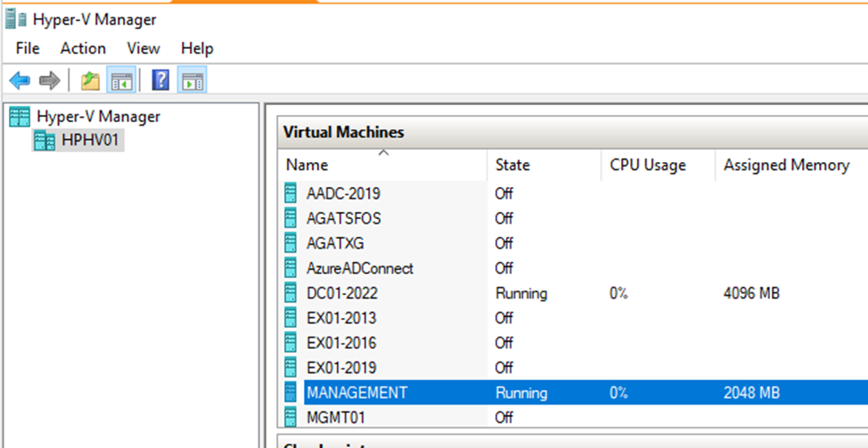
Task: Click the EX01-2019 virtual machine icon
Action: [291, 367]
